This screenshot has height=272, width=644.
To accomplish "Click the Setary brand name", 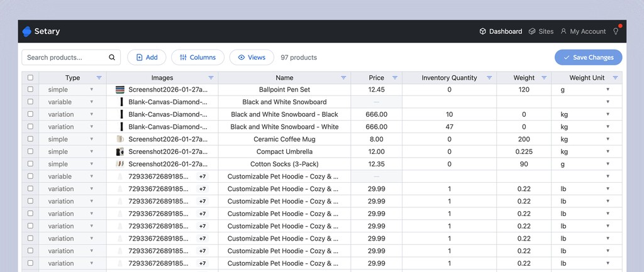I will [47, 31].
